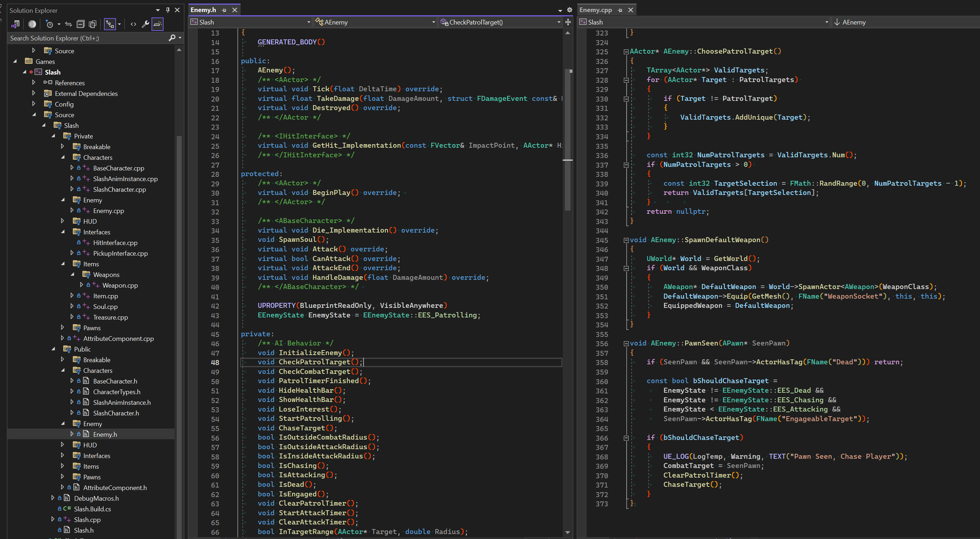Toggle the pin on the Enemy.h tab
The width and height of the screenshot is (980, 539).
225,10
